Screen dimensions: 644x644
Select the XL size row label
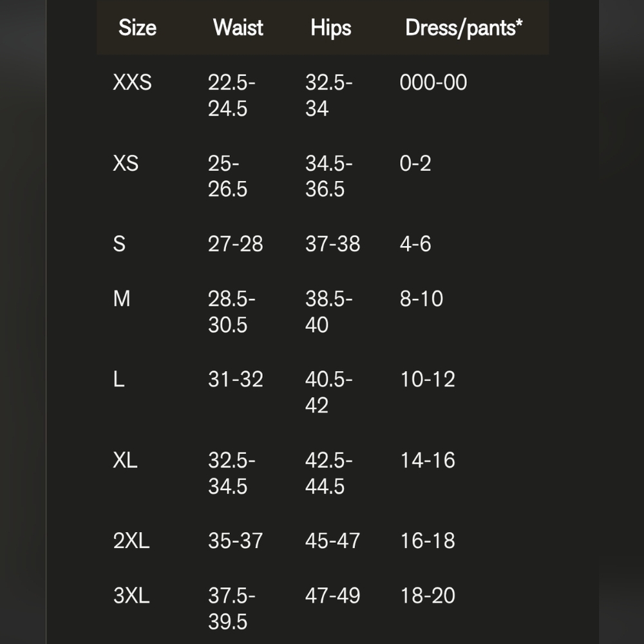(x=125, y=460)
